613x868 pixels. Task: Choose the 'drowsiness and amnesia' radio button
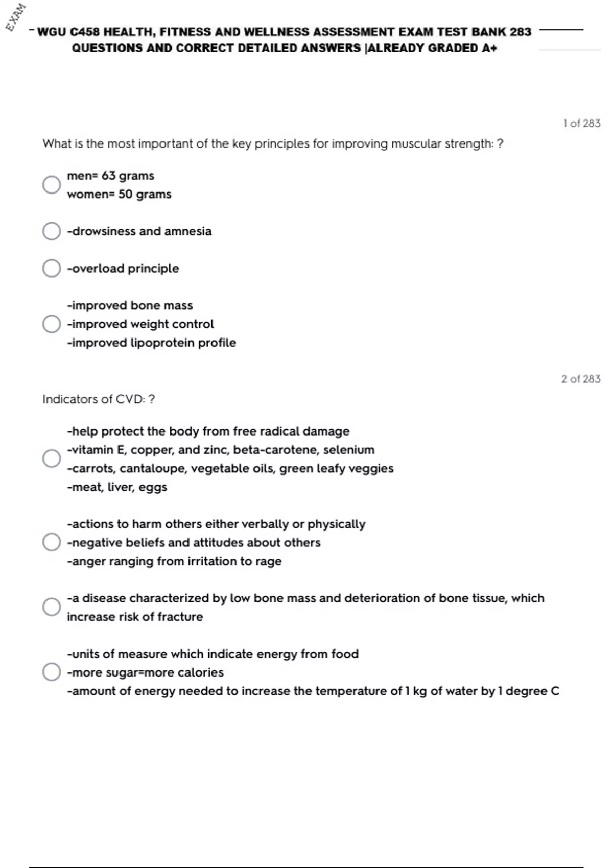[x=52, y=231]
